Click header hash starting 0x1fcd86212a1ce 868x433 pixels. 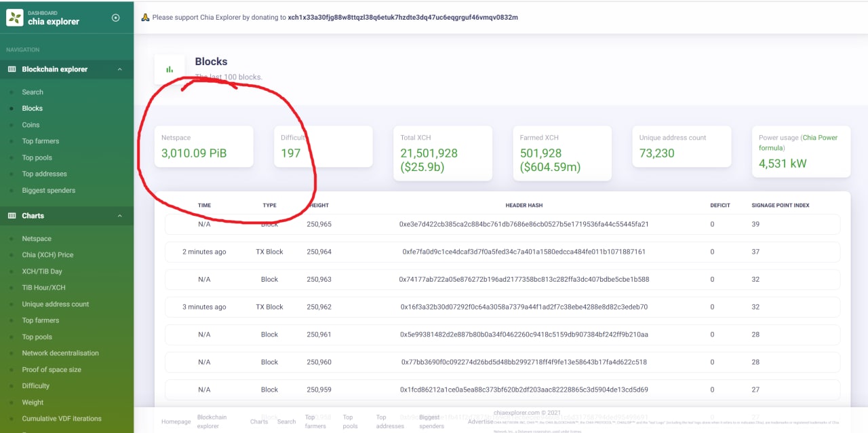[524, 390]
